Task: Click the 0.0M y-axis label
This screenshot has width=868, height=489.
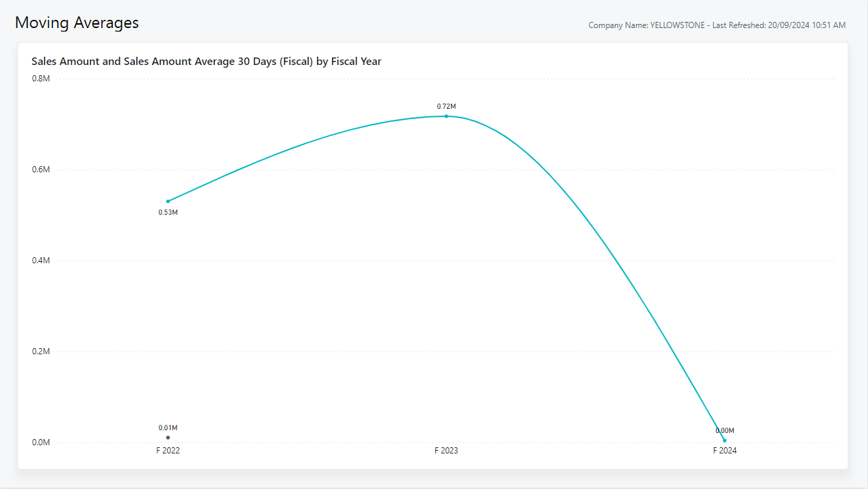Action: click(41, 442)
